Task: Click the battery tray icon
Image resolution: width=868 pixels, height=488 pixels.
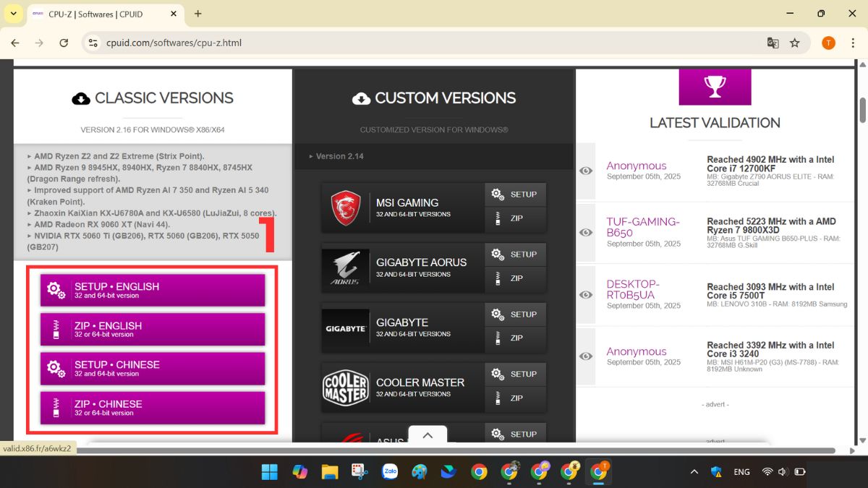Action: [800, 472]
